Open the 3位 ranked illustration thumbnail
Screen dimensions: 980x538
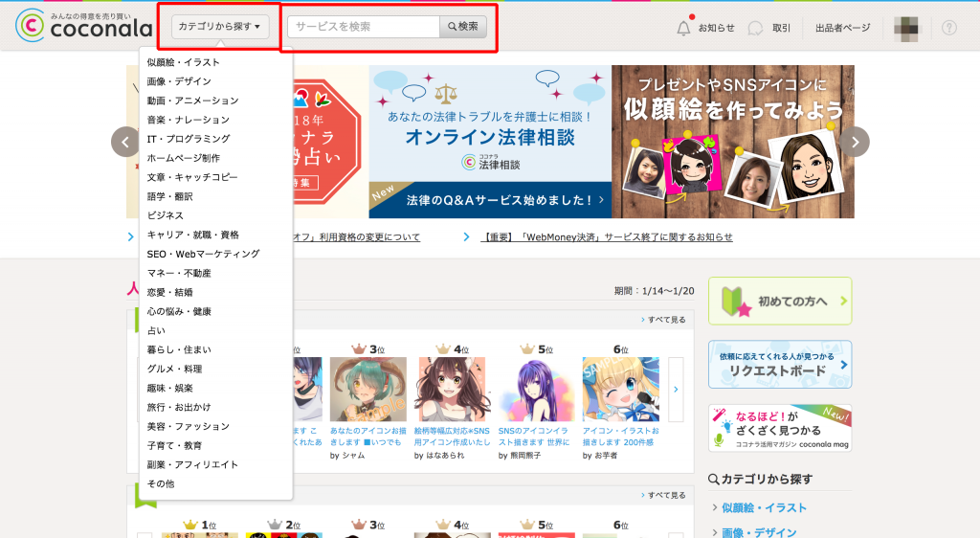coord(368,390)
